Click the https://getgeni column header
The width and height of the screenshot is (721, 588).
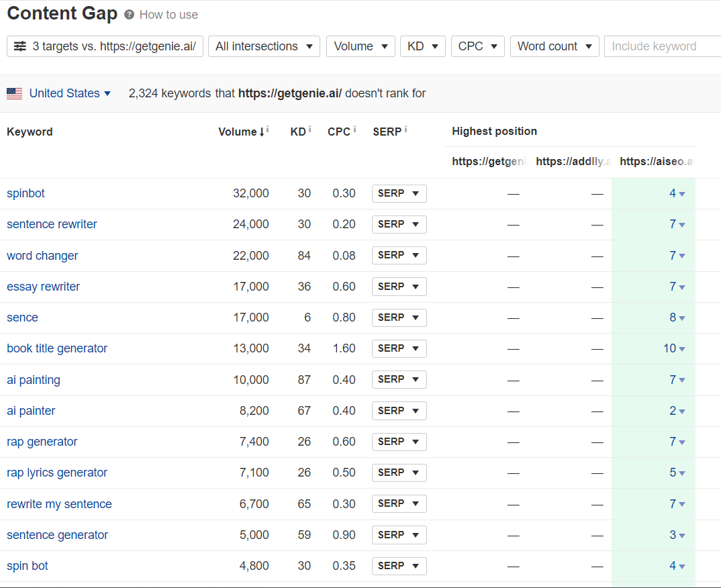[x=489, y=161]
